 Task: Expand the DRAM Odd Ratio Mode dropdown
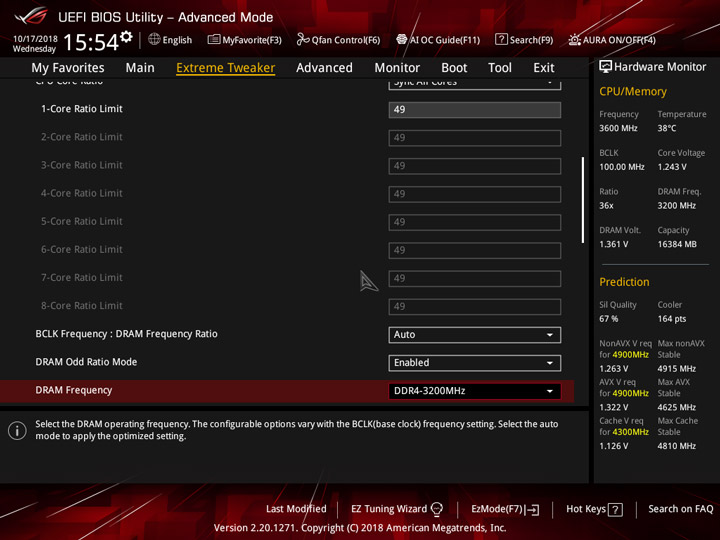coord(474,363)
